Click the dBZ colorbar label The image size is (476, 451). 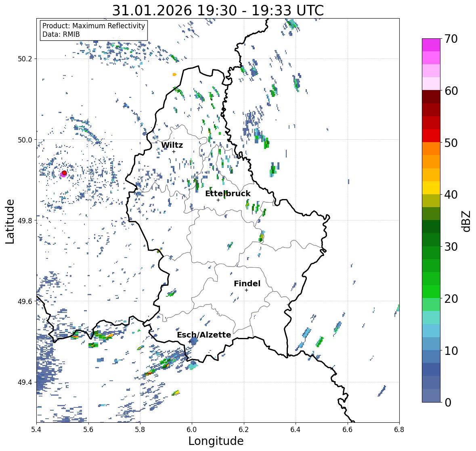[x=467, y=221]
